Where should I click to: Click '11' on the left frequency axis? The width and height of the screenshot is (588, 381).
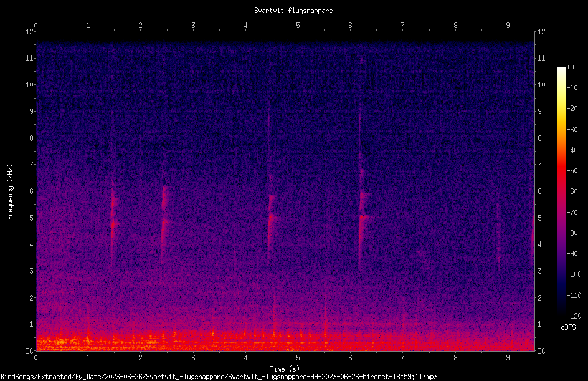[29, 59]
